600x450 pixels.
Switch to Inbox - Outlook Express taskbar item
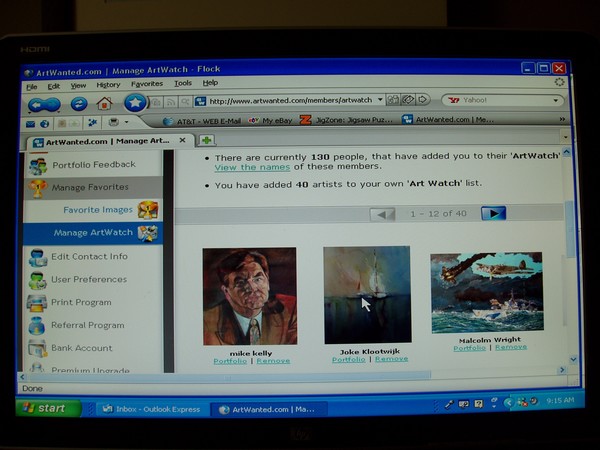(152, 409)
